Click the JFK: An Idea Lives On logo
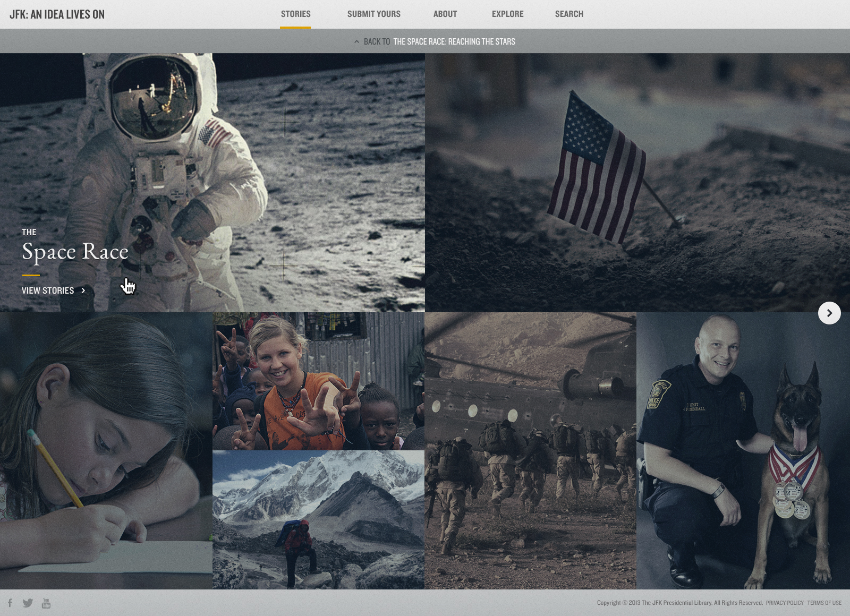The image size is (850, 616). pyautogui.click(x=57, y=14)
